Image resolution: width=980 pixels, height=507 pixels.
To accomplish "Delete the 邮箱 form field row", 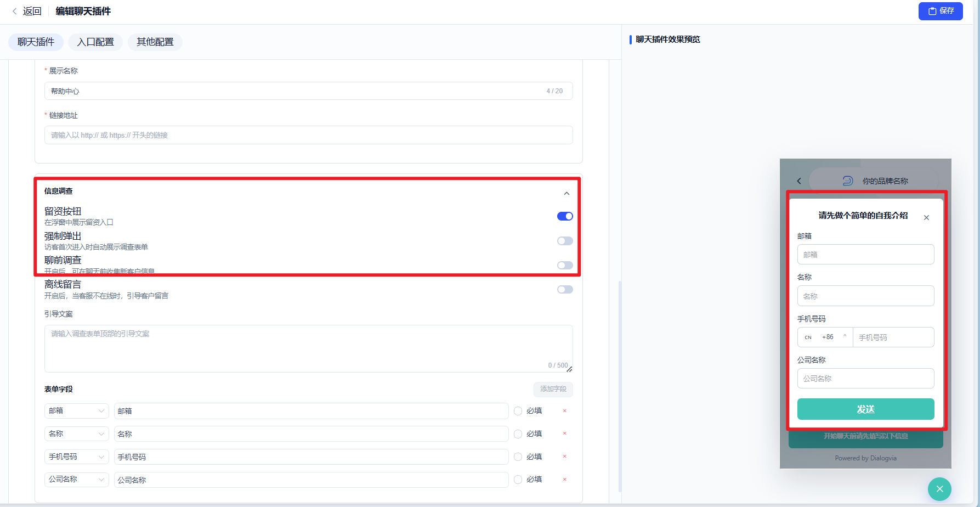I will click(564, 411).
